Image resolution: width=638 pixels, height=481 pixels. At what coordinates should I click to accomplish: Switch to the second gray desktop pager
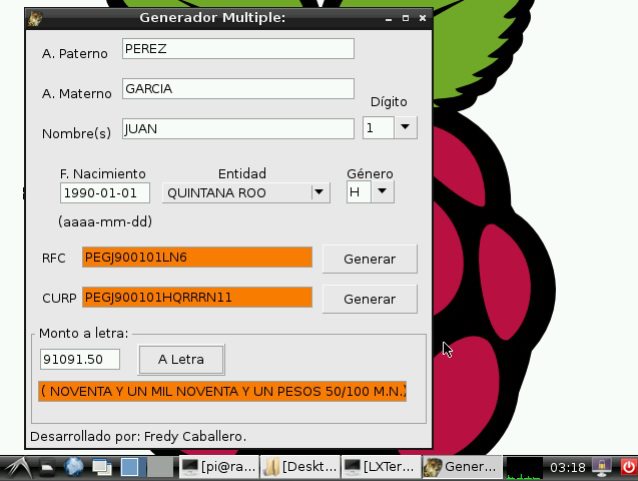pyautogui.click(x=160, y=467)
